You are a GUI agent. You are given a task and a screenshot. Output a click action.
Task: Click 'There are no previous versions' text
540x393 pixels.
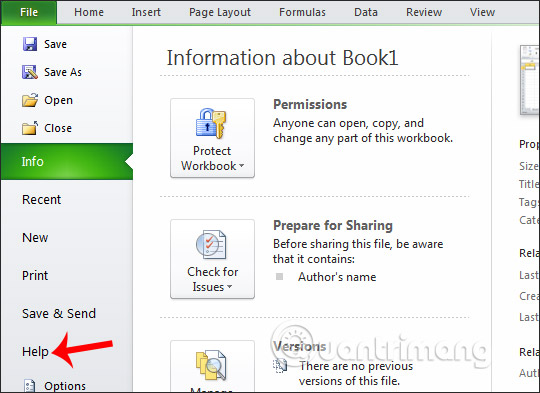pos(356,366)
